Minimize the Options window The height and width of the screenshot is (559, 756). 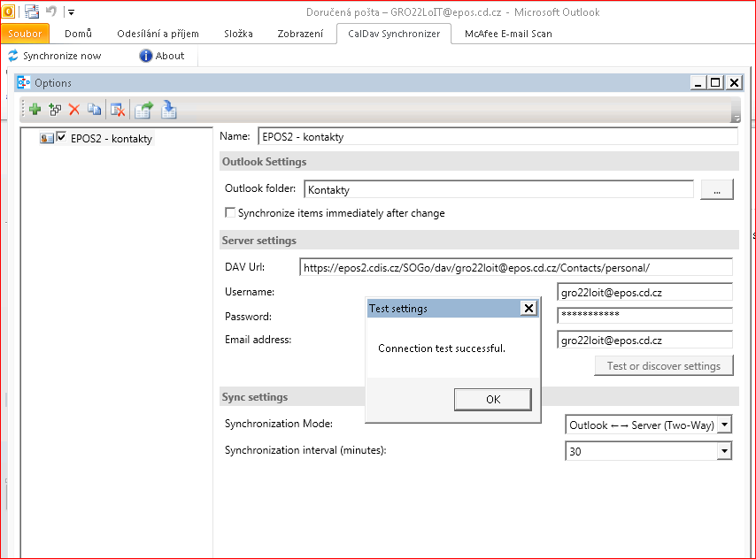coord(698,83)
